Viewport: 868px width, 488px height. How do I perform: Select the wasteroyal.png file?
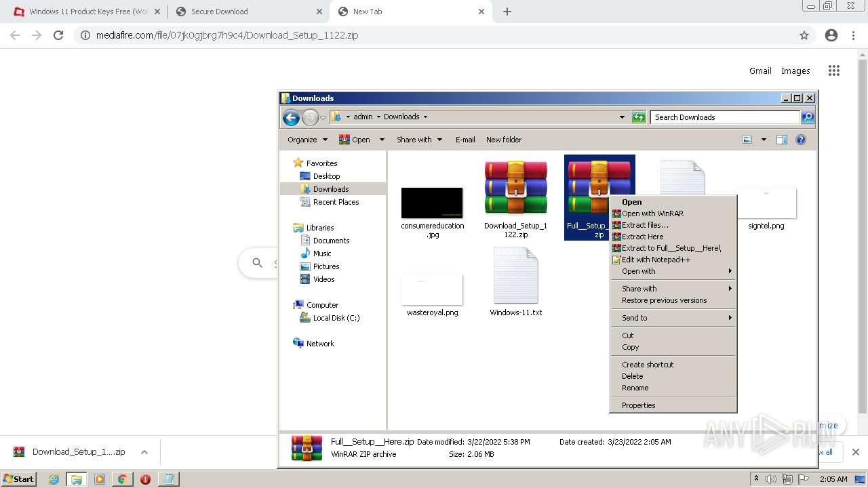coord(432,290)
